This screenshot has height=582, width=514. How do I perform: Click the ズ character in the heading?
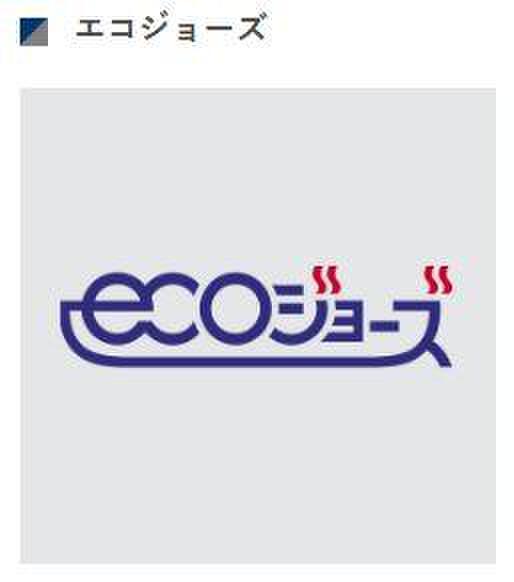(x=252, y=26)
